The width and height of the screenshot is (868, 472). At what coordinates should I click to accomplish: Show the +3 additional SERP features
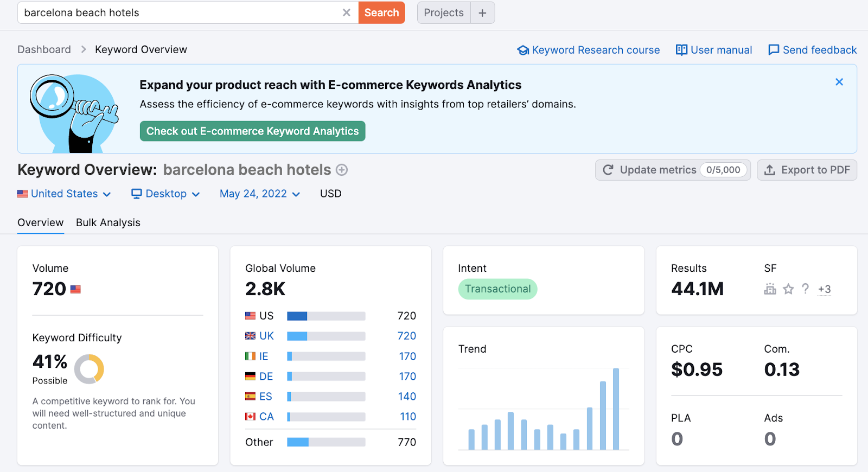pyautogui.click(x=824, y=289)
